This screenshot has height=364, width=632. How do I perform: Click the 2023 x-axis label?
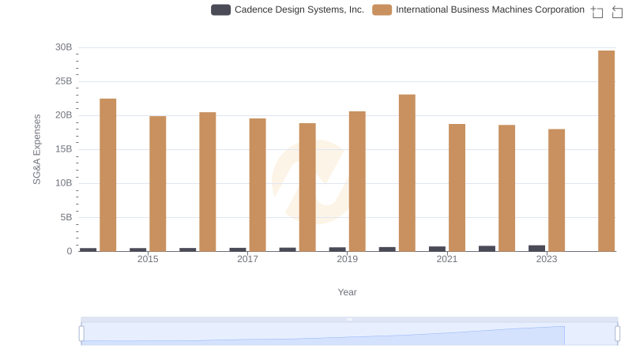[x=547, y=259]
